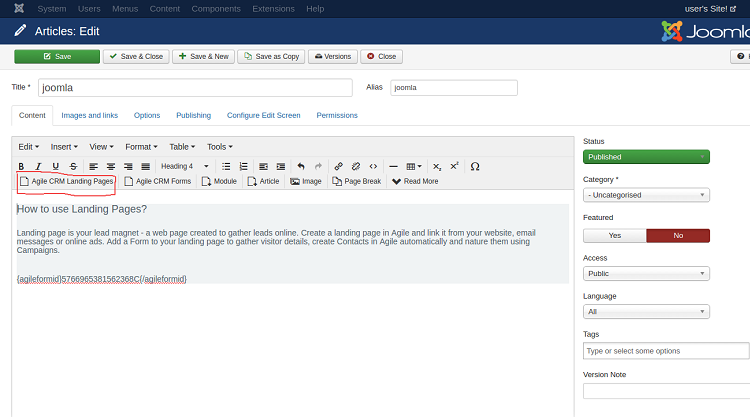Insert numbered list
Screen dimensions: 750x417
pos(243,166)
